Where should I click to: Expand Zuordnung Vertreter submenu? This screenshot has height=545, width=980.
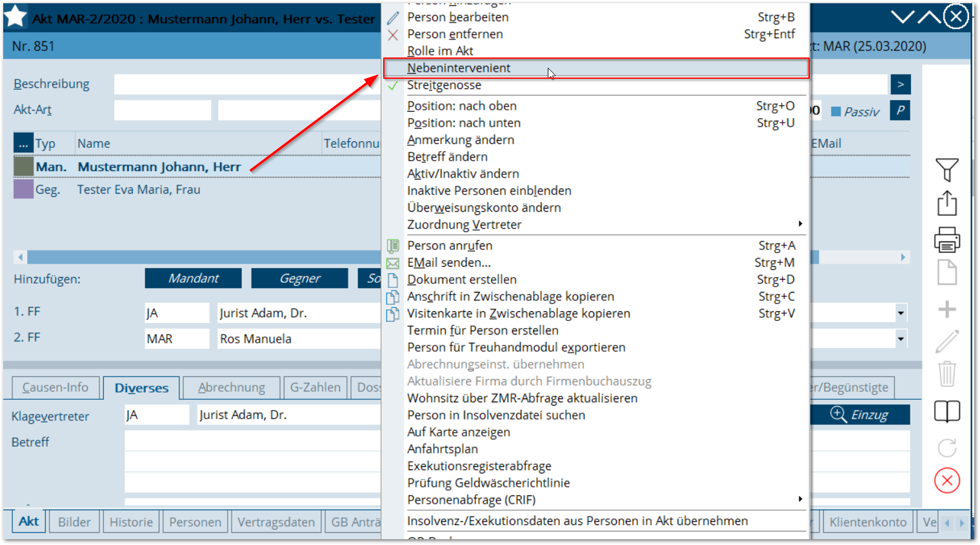(x=595, y=225)
